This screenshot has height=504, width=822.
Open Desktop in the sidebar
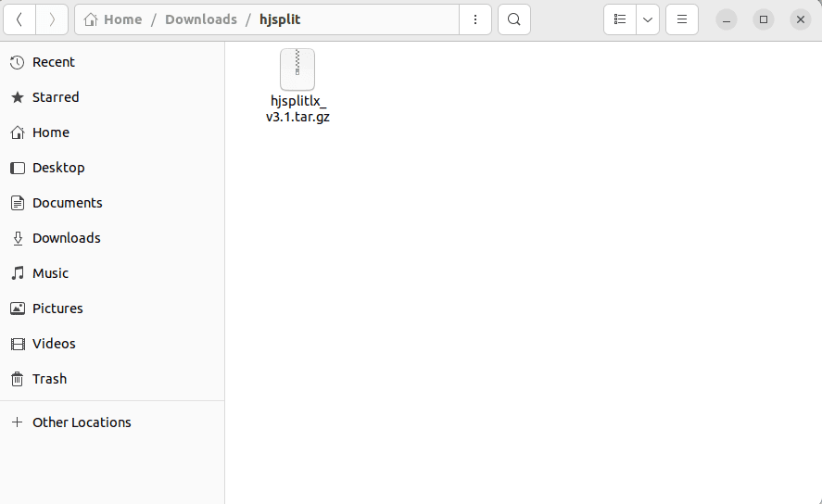click(x=112, y=168)
